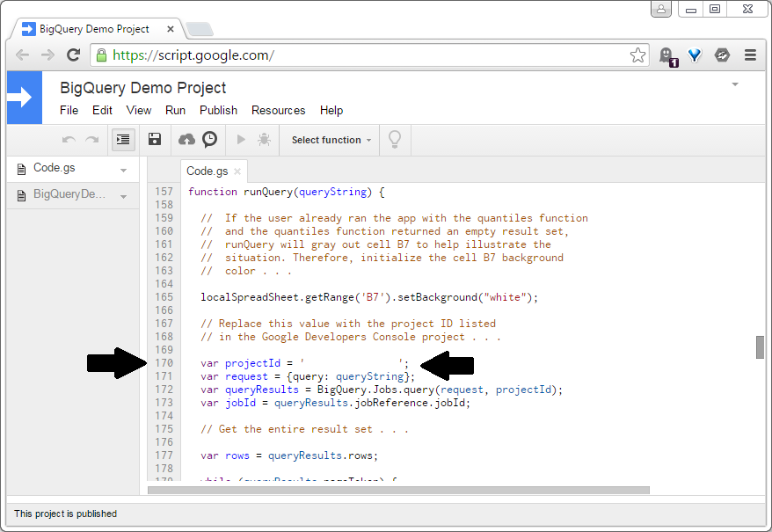Screen dimensions: 772x532
Task: Click the setBackground("white") code line
Action: coord(369,297)
